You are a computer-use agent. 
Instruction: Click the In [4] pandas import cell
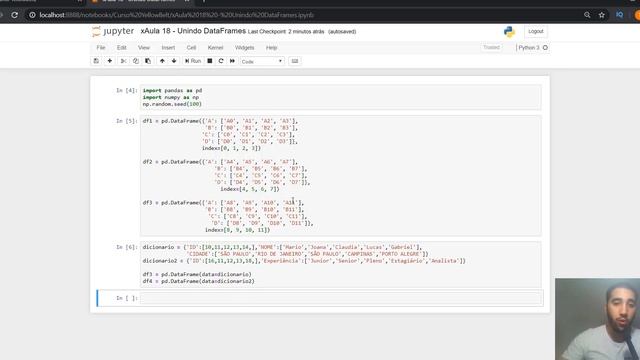click(341, 97)
